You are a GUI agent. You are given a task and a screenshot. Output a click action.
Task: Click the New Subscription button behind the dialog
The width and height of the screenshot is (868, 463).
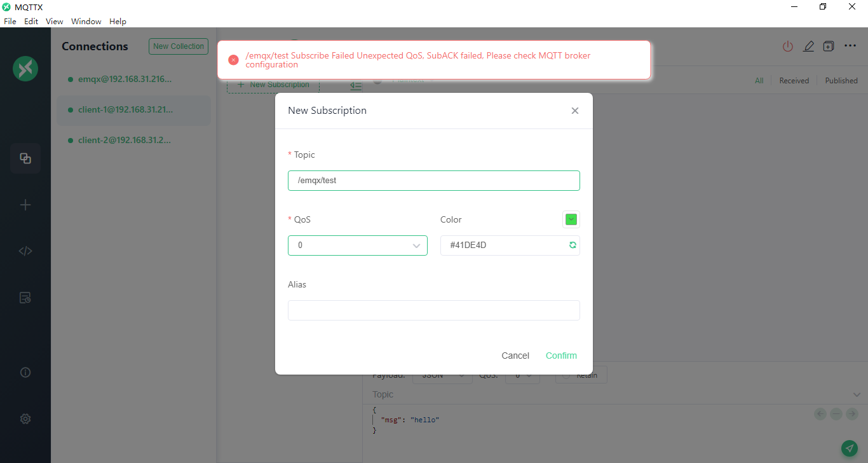pyautogui.click(x=273, y=85)
